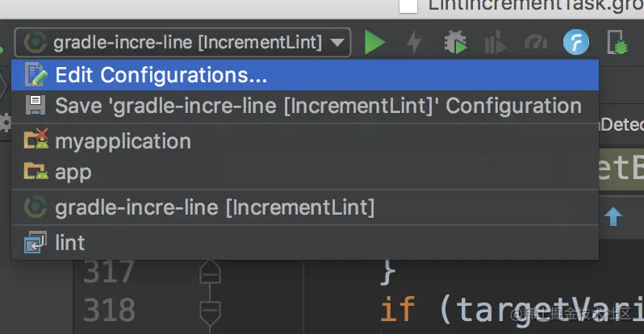Click the gear icon at left edge
Screen dimensions: 644x334
coord(5,123)
